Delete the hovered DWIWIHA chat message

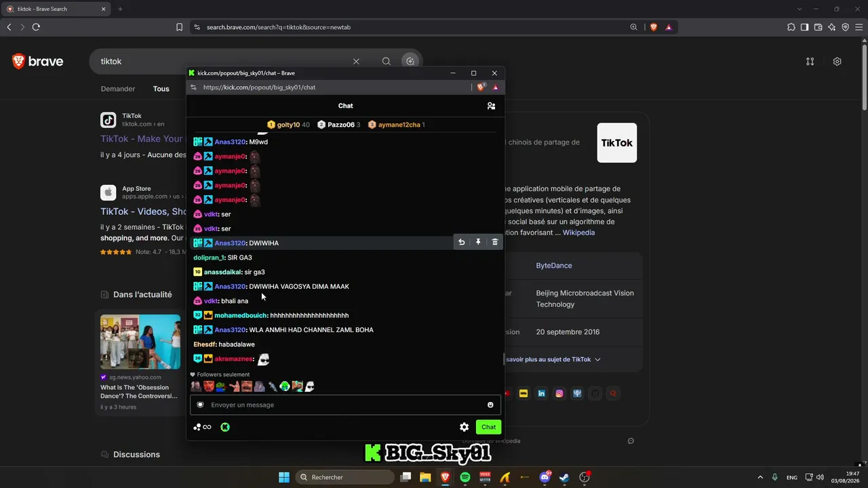(495, 242)
